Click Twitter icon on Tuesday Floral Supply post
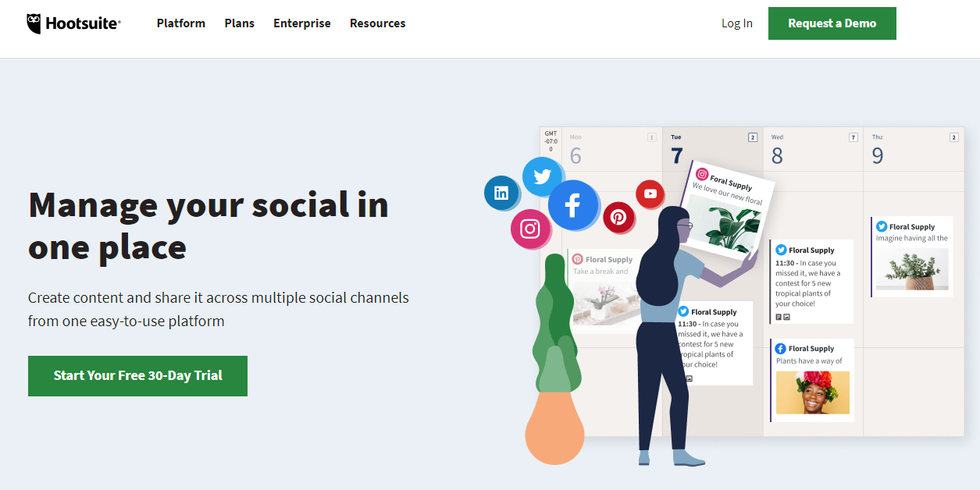The width and height of the screenshot is (980, 490). click(683, 311)
